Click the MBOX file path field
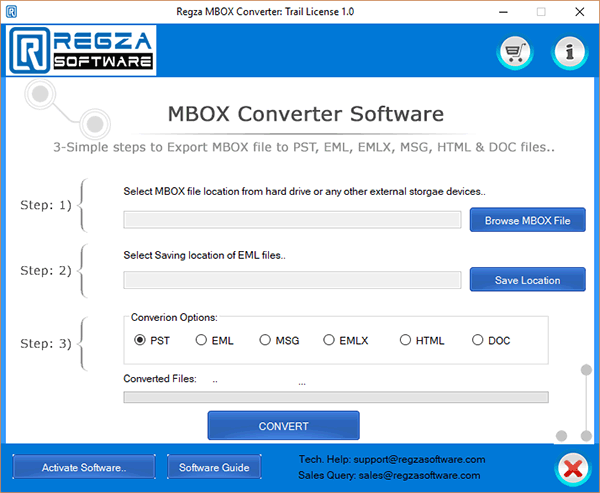 [292, 220]
